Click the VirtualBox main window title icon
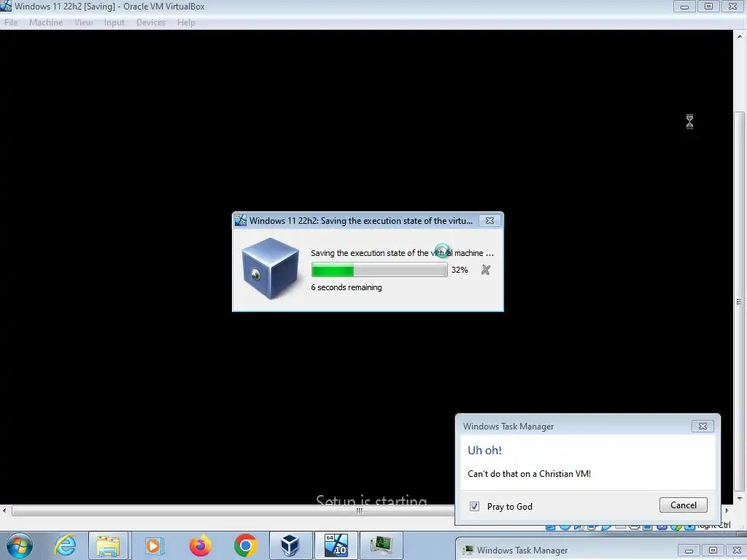The width and height of the screenshot is (747, 560). 6,6
